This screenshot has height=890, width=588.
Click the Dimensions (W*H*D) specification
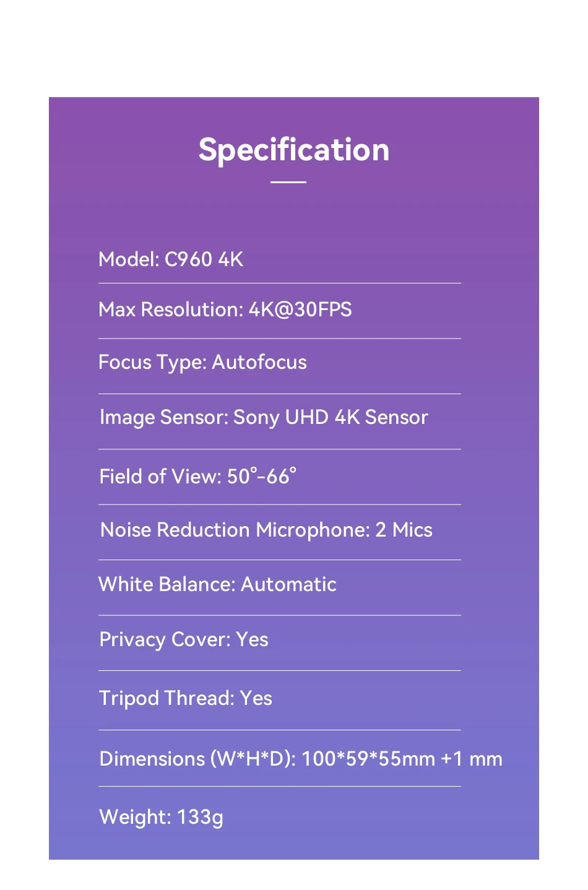301,759
